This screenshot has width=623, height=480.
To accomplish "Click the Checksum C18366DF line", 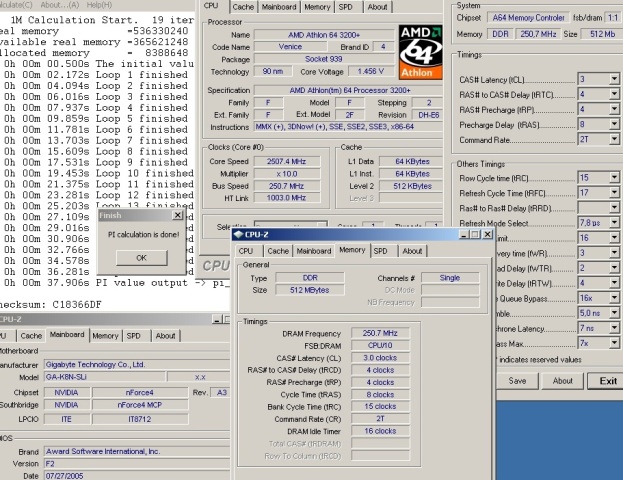I will (51, 305).
